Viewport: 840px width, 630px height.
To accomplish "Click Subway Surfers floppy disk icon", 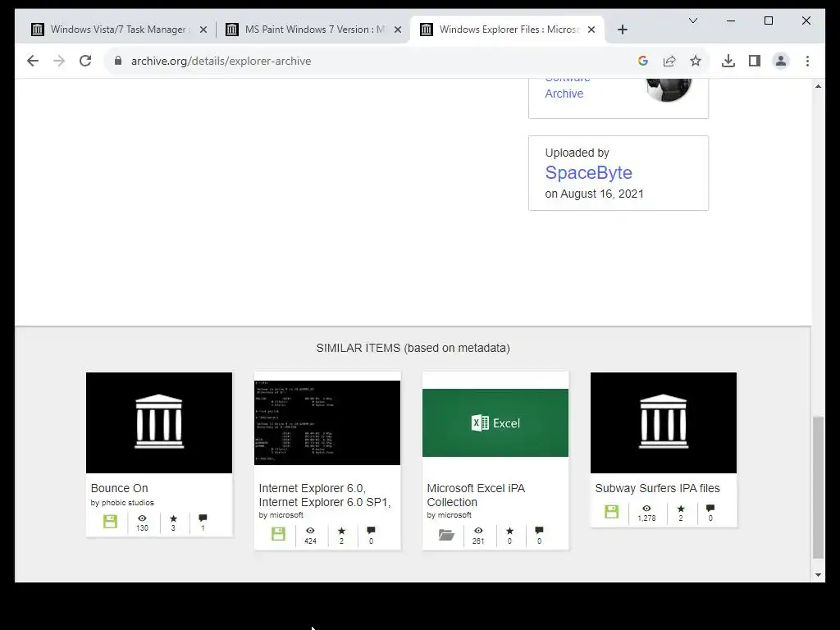I will click(x=612, y=511).
